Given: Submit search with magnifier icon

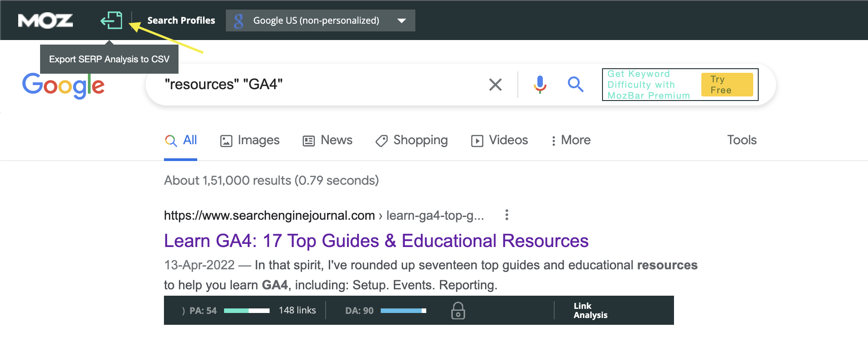Looking at the screenshot, I should (576, 85).
